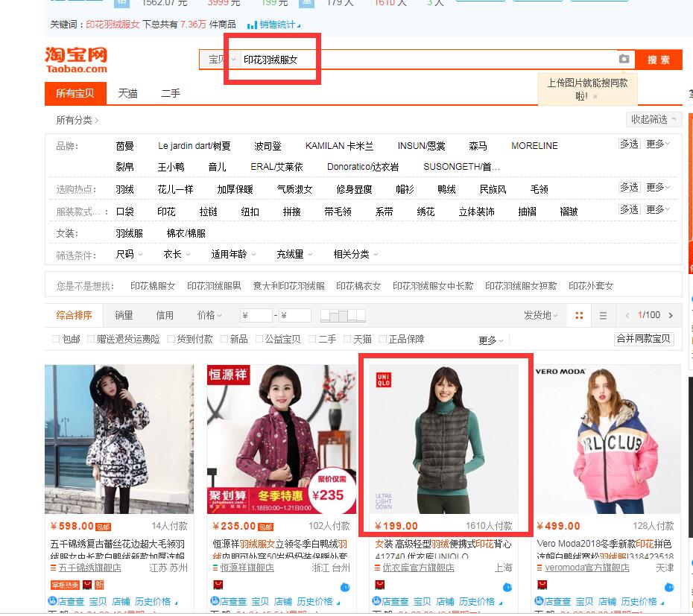Enable the 包邮 free shipping checkbox
693x616 pixels.
[57, 340]
